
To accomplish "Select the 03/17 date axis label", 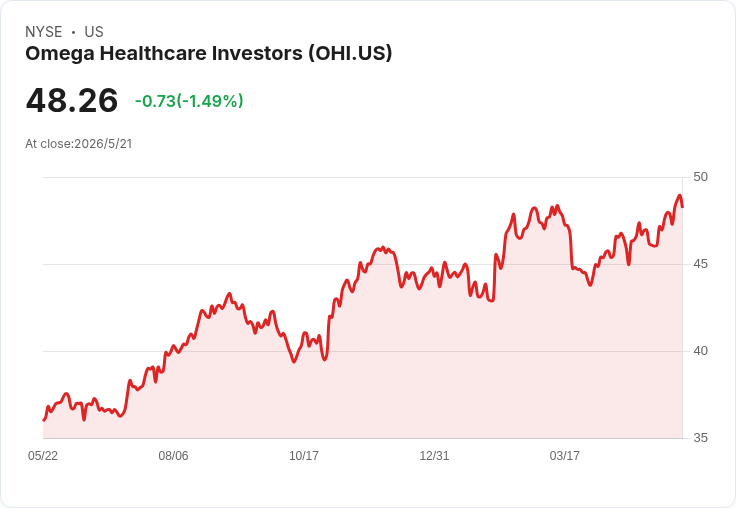I will click(565, 455).
